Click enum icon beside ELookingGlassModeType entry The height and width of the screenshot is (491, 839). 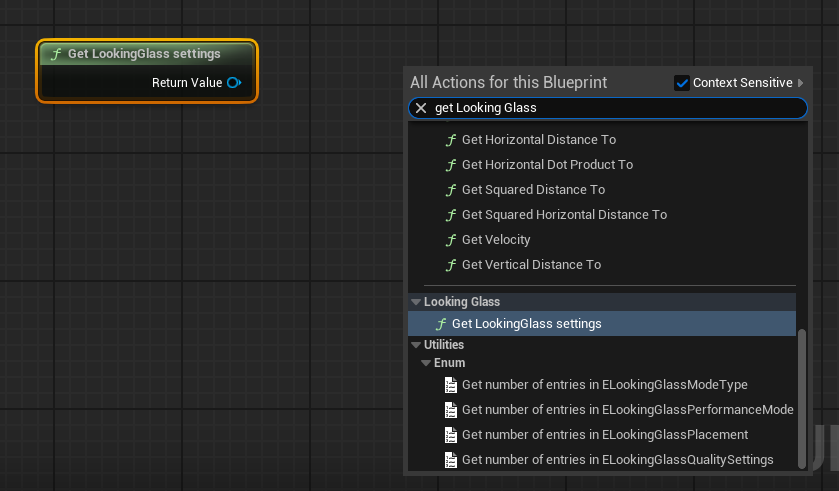coord(451,385)
